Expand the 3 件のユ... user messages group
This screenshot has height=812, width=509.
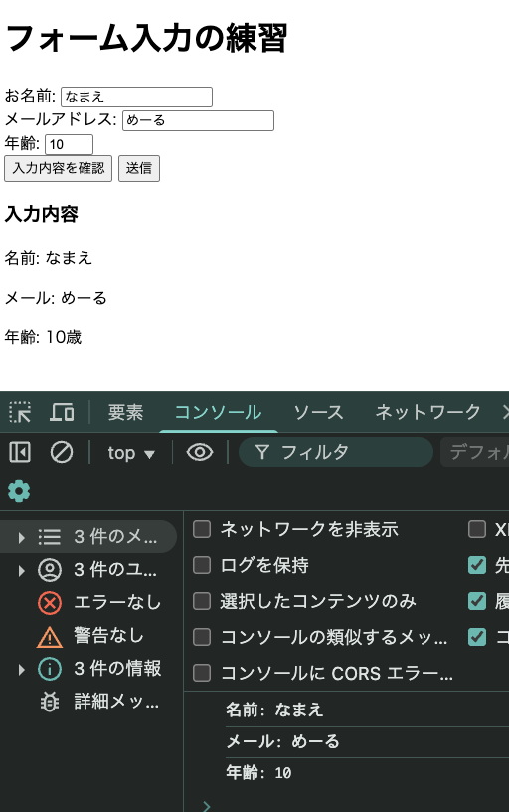pyautogui.click(x=21, y=570)
